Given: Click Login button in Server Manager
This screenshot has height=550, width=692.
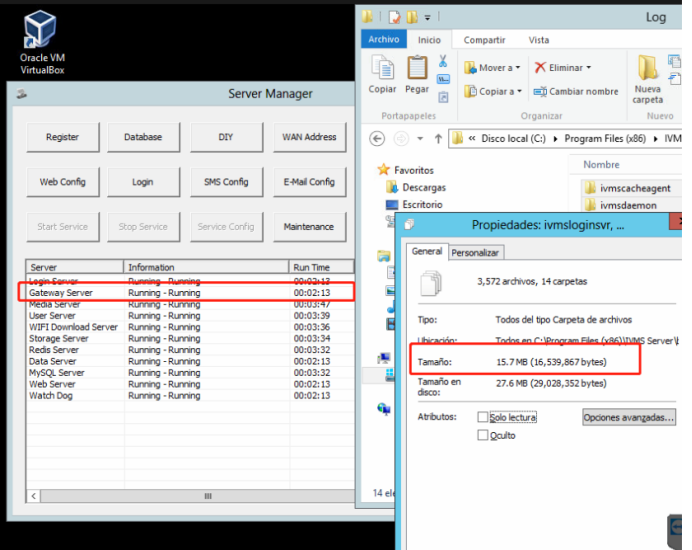Looking at the screenshot, I should 143,182.
